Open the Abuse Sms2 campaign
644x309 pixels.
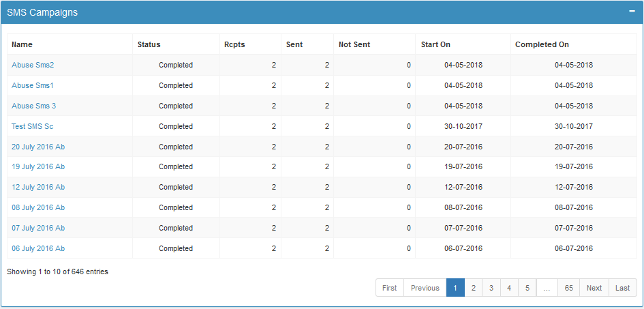(33, 65)
